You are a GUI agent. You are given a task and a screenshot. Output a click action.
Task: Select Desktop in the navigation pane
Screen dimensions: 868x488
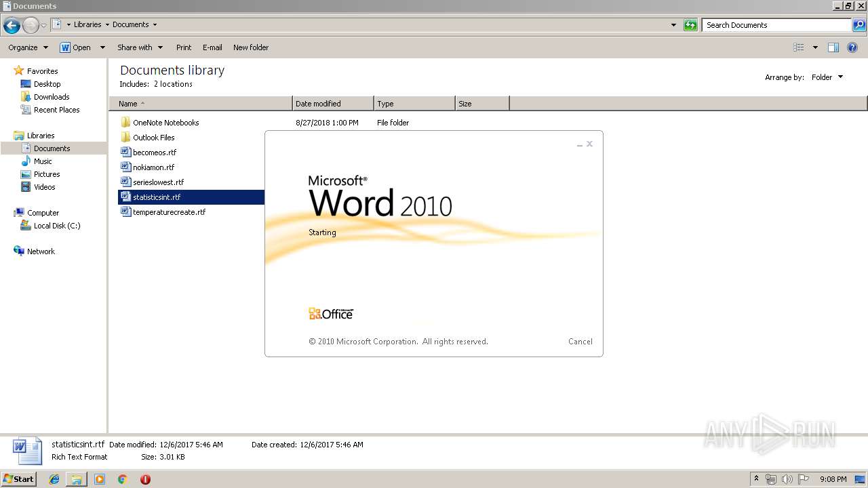click(x=47, y=84)
